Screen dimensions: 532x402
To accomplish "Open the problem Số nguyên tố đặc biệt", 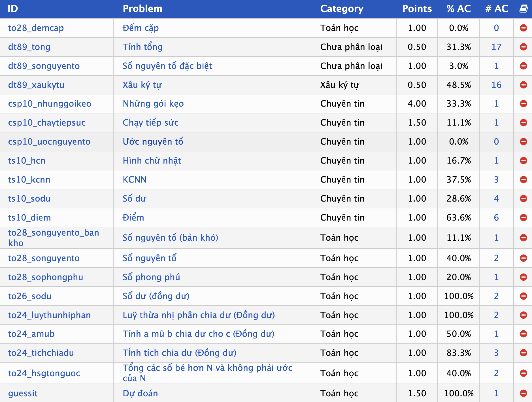I will pos(167,66).
